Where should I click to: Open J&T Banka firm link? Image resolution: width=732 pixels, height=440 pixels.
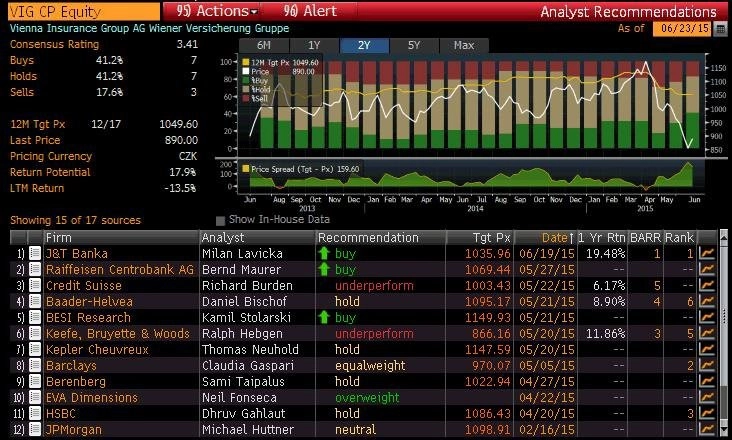[x=77, y=253]
